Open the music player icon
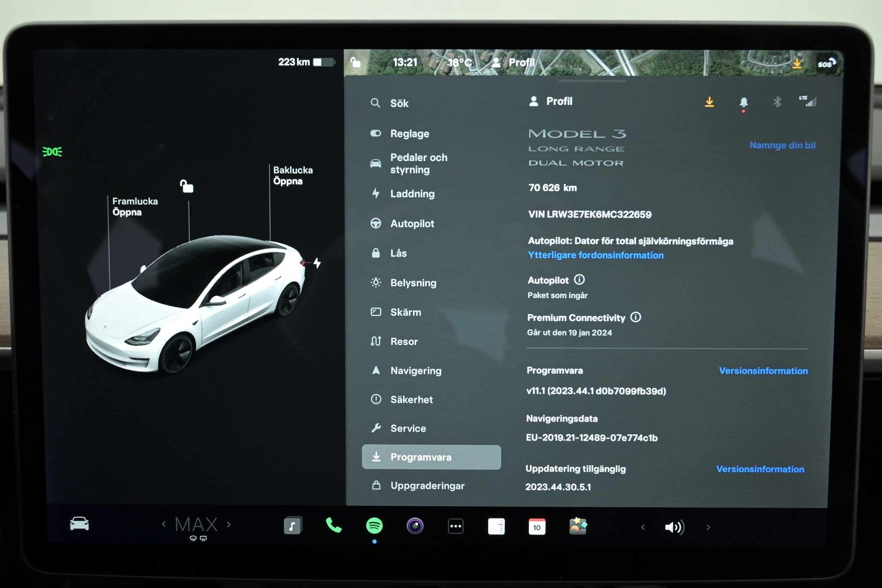882x588 pixels. (292, 526)
